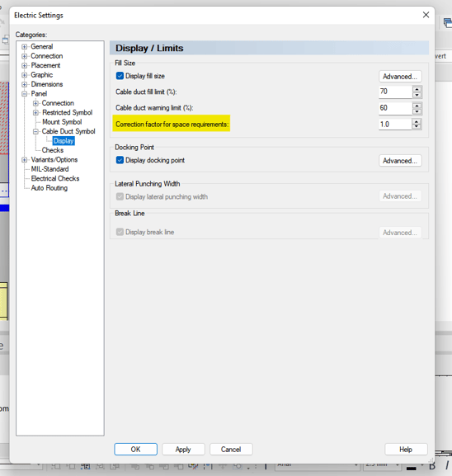452x476 pixels.
Task: Expand the General category node
Action: click(24, 47)
